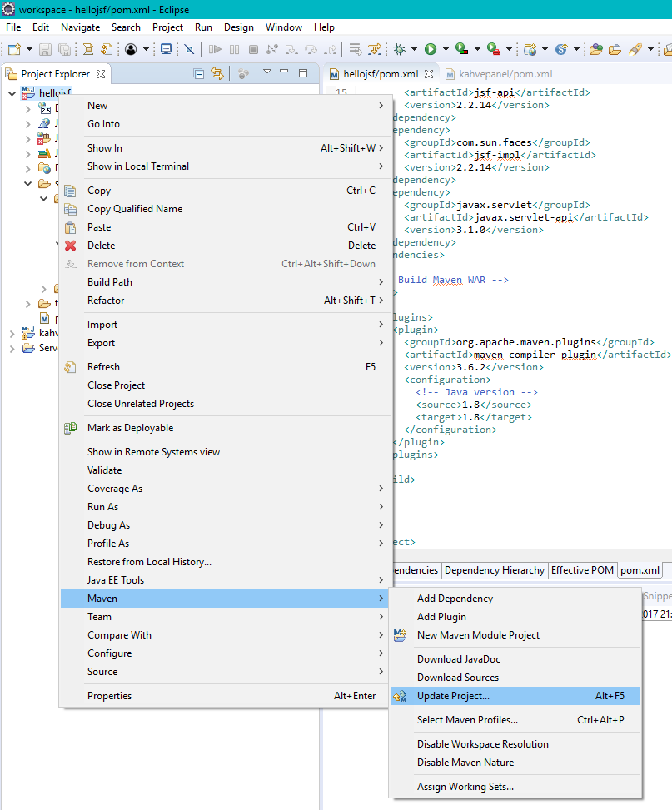Toggle Link with Editor in Project Explorer

click(x=217, y=74)
